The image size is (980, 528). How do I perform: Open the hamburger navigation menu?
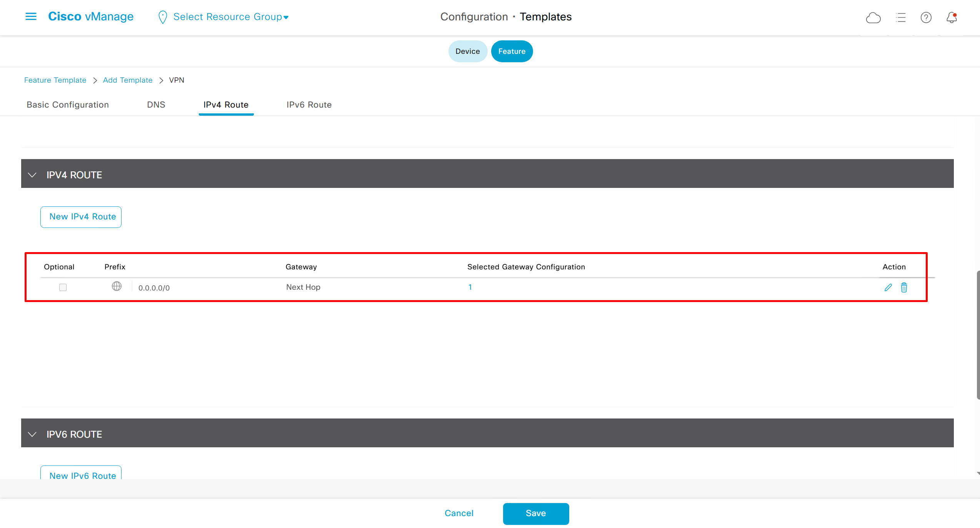(x=31, y=17)
